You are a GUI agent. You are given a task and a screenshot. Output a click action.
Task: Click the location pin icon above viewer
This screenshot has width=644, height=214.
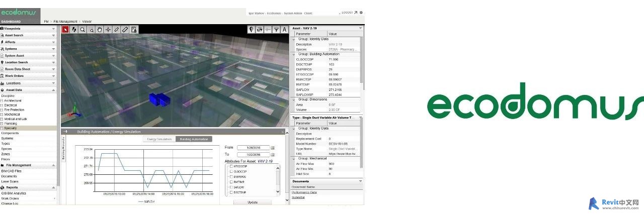[x=251, y=30]
